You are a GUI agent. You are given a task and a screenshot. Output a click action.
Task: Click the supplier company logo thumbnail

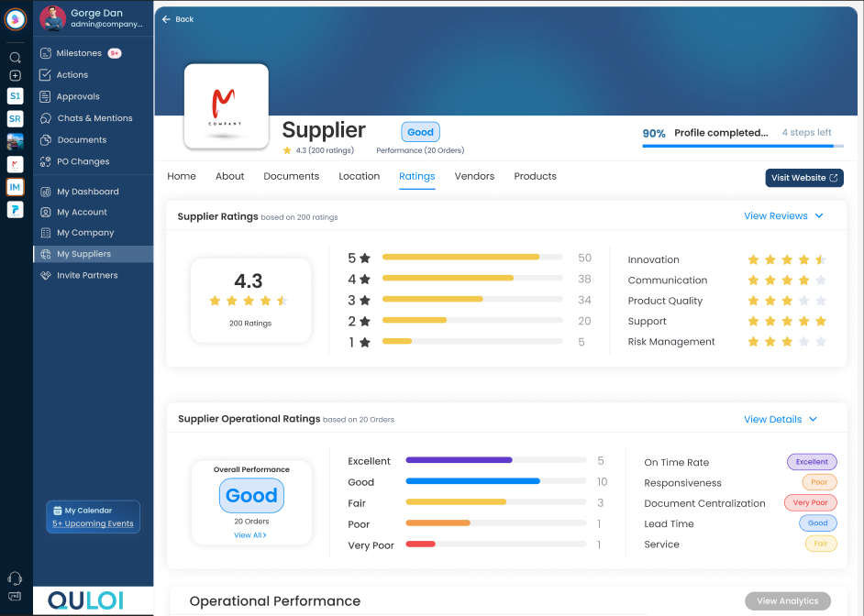[x=226, y=106]
